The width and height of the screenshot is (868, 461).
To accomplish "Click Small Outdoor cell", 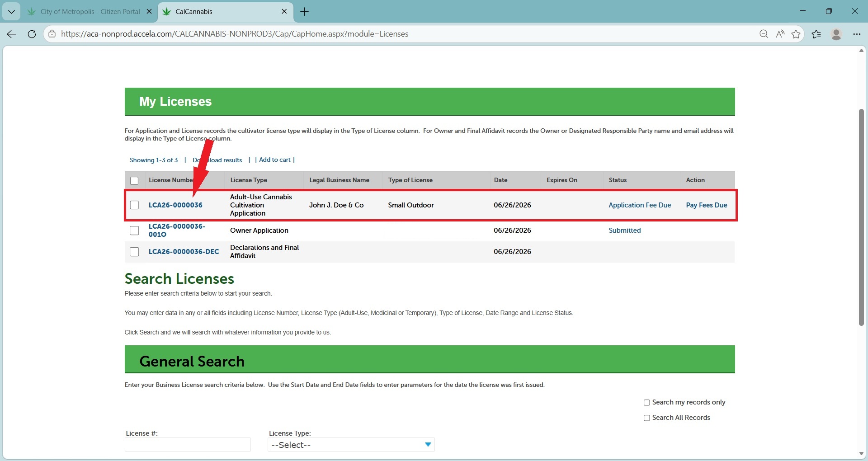I will [x=411, y=205].
